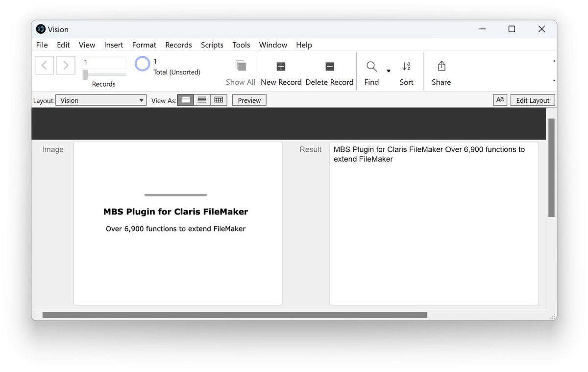Screen dimensions: 588x372
Task: Click the Show All records icon
Action: (x=241, y=66)
